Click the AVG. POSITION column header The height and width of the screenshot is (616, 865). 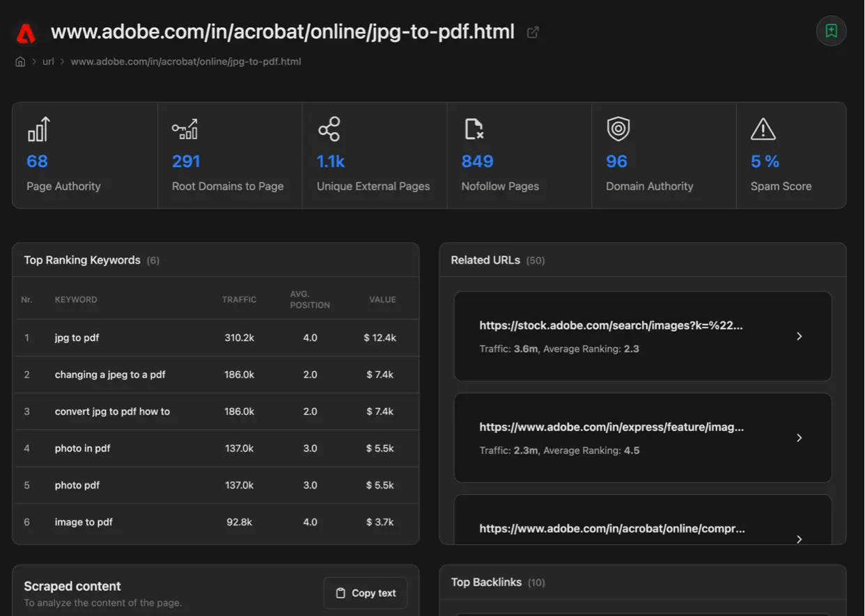[310, 299]
